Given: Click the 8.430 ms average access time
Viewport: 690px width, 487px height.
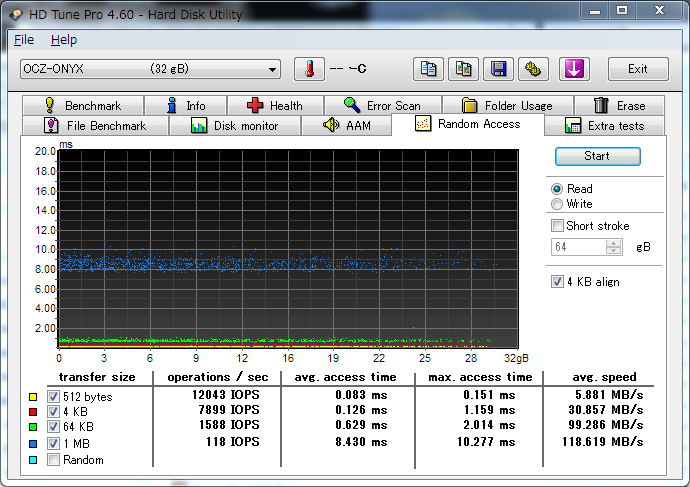Looking at the screenshot, I should 361,442.
